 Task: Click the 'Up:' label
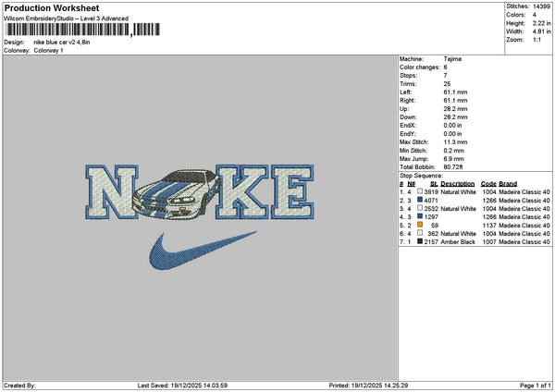click(404, 109)
